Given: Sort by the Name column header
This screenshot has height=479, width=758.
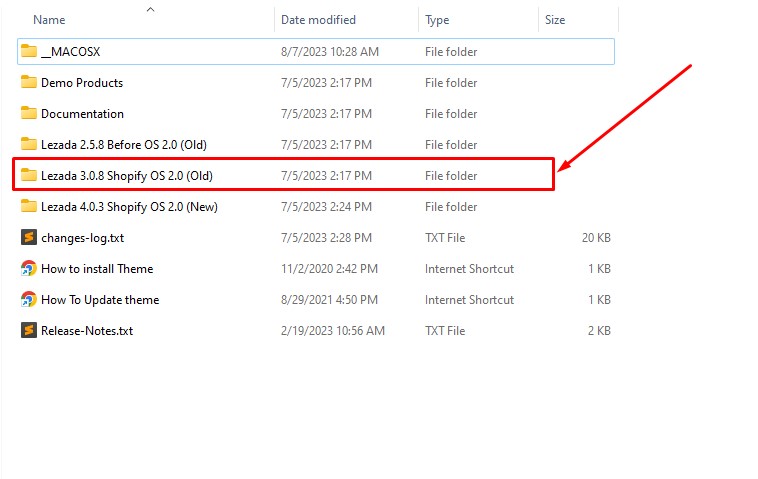Looking at the screenshot, I should 49,20.
